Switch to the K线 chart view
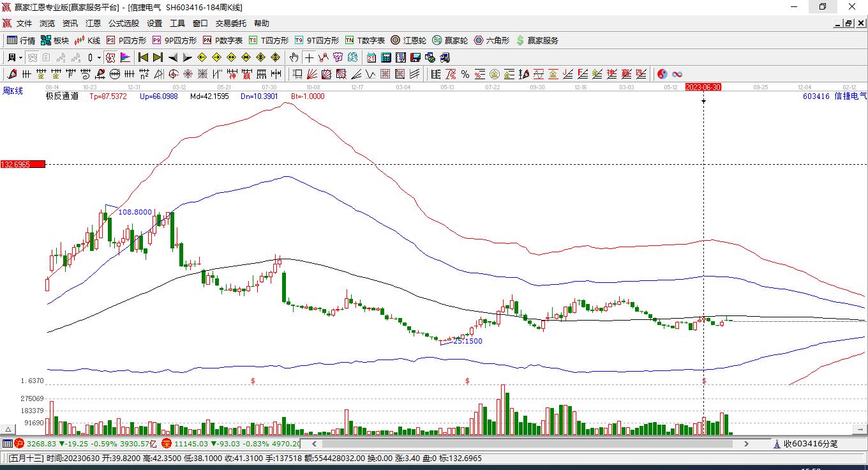The height and width of the screenshot is (470, 868). pos(87,40)
